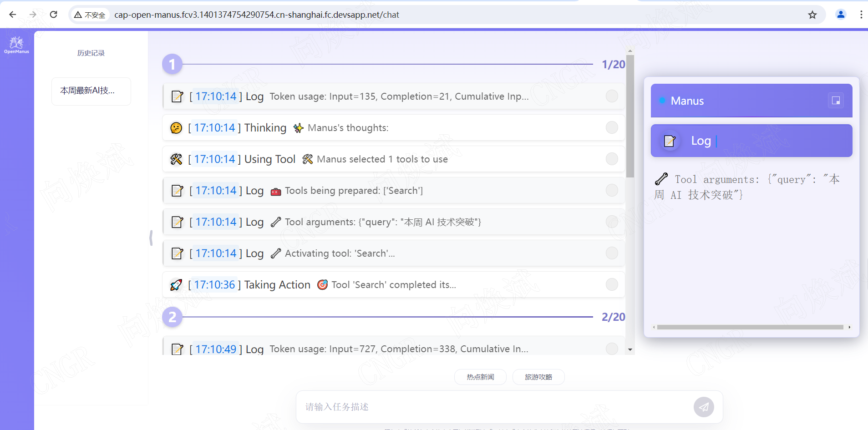Click the toolbox icon by Tools being prepared
868x430 pixels.
tap(276, 191)
